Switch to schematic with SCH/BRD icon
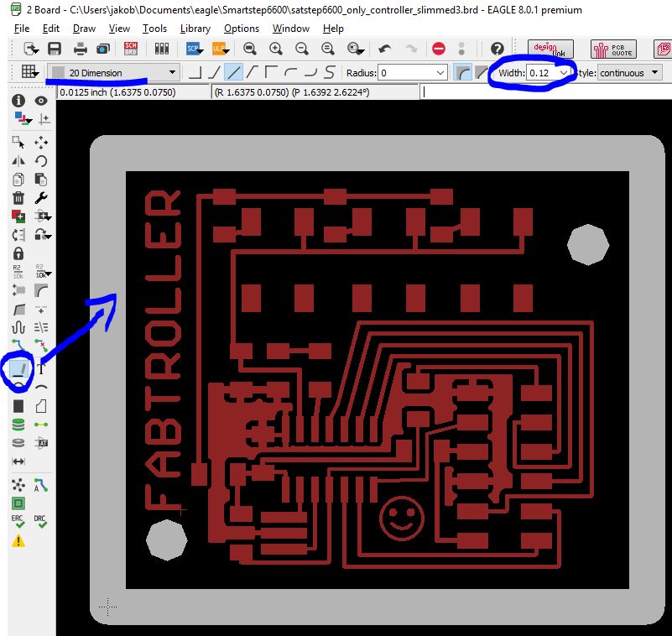 131,49
